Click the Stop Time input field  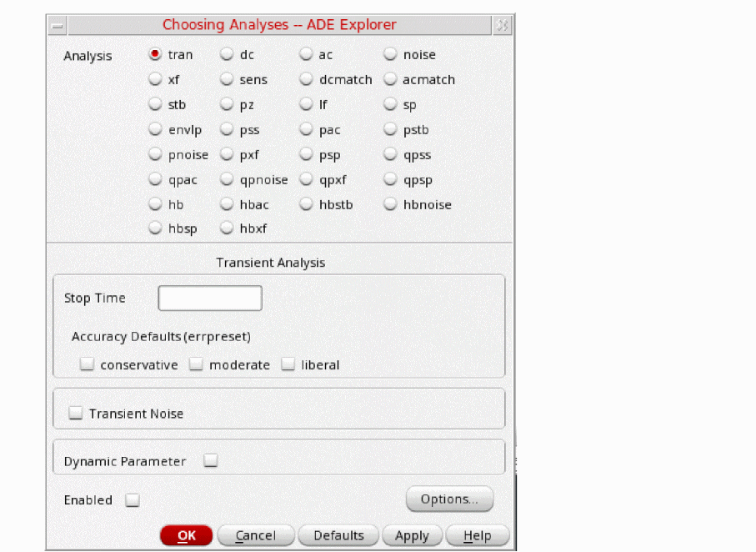point(210,299)
